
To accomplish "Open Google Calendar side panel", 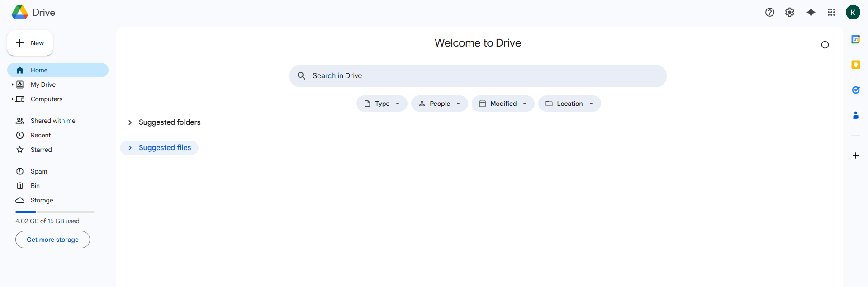I will 855,39.
